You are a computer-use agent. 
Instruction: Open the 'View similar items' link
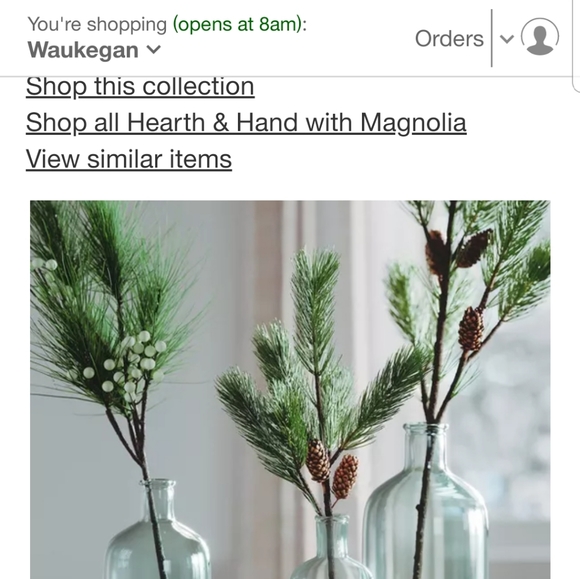[129, 159]
